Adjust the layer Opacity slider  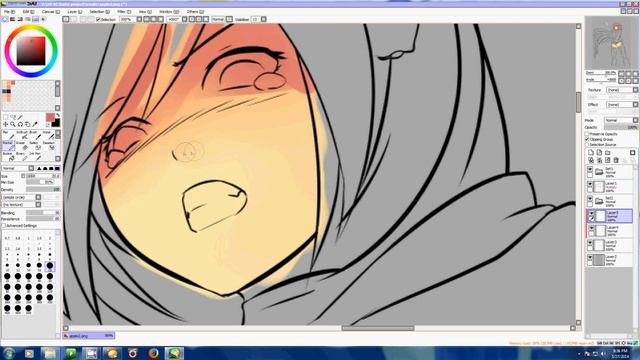click(621, 127)
